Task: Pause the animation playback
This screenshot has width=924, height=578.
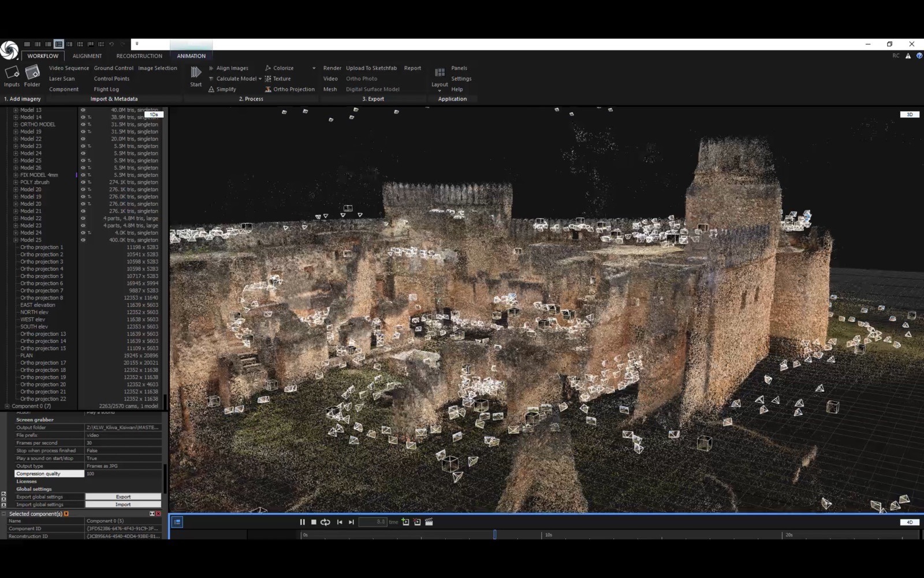Action: click(x=302, y=522)
